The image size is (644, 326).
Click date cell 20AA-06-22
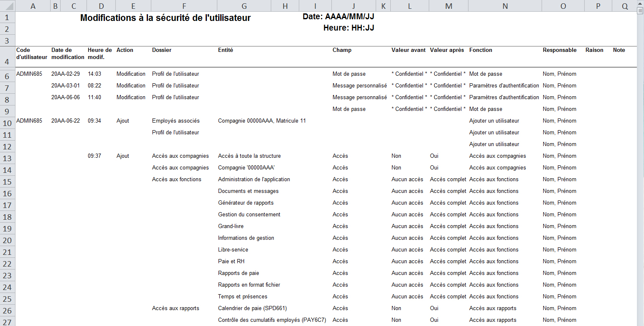tap(66, 121)
